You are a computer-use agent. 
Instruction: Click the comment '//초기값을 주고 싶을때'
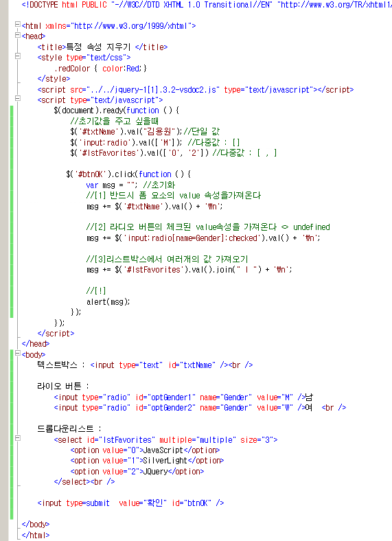coord(114,121)
